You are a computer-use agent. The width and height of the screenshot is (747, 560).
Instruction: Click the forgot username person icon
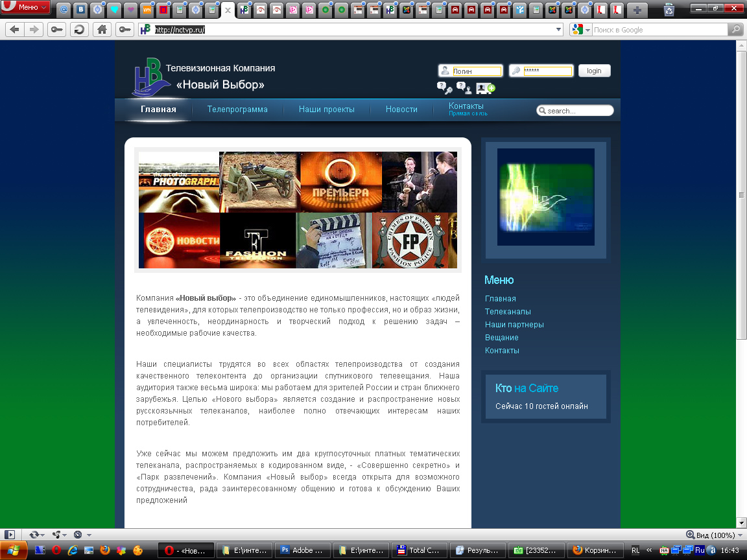pyautogui.click(x=464, y=87)
